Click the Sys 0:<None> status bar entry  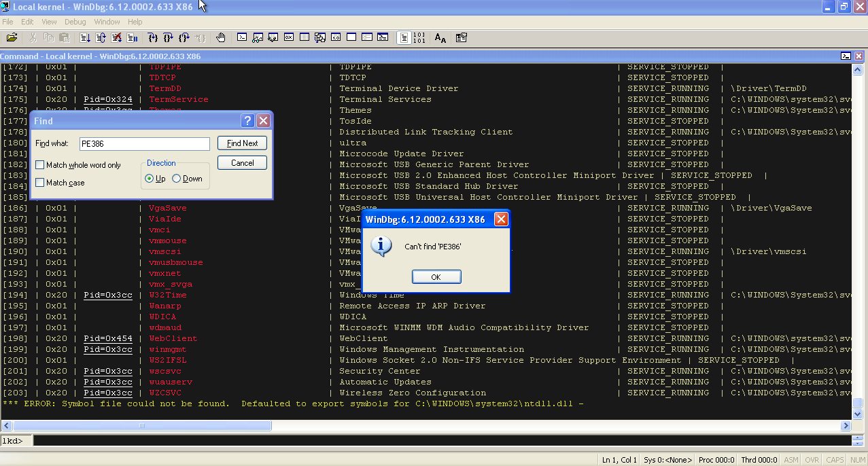tap(668, 460)
